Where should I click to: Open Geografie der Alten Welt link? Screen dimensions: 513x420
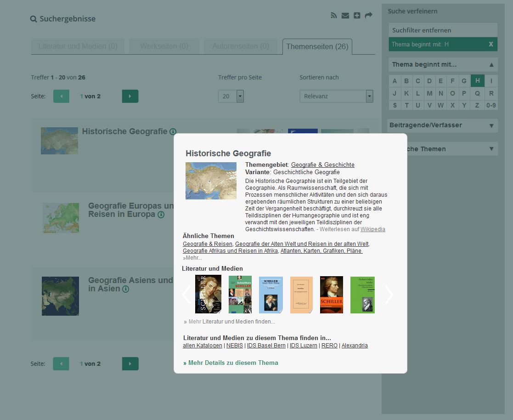tap(302, 244)
